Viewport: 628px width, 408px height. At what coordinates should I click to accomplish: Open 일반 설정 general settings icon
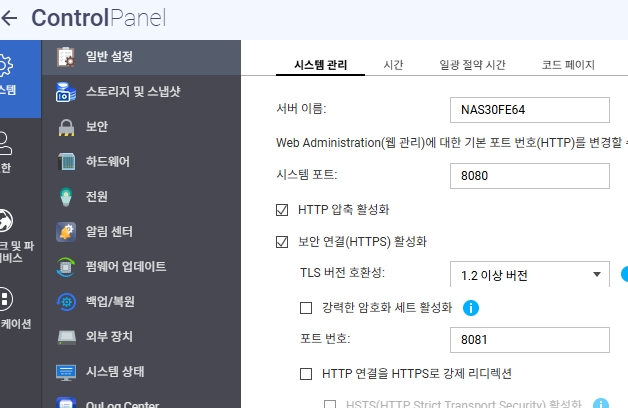pyautogui.click(x=67, y=56)
